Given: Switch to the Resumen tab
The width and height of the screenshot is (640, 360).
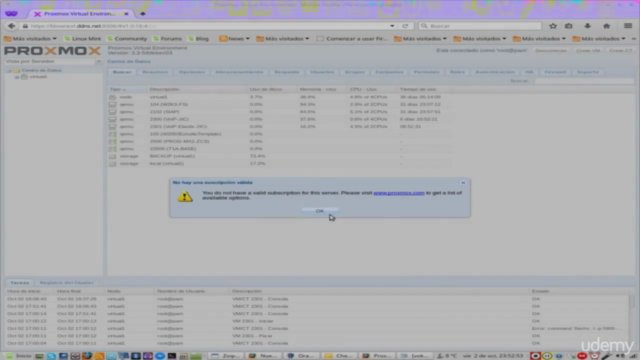Looking at the screenshot, I should tap(155, 72).
